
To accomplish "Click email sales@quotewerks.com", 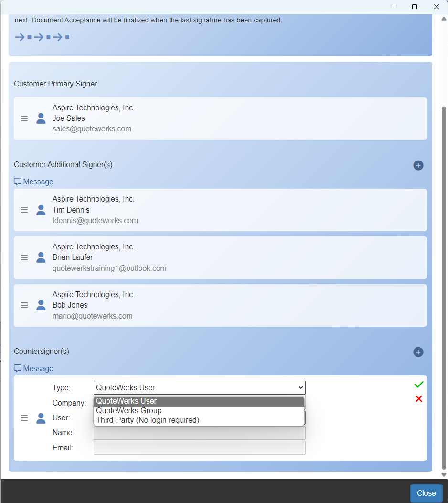I will click(x=92, y=129).
